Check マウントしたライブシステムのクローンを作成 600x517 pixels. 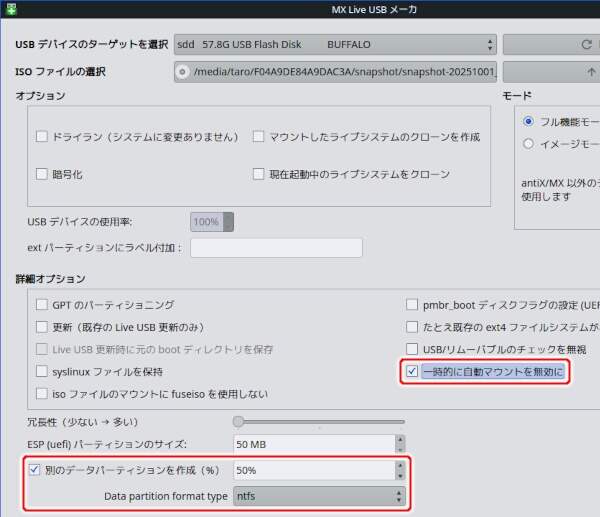259,137
